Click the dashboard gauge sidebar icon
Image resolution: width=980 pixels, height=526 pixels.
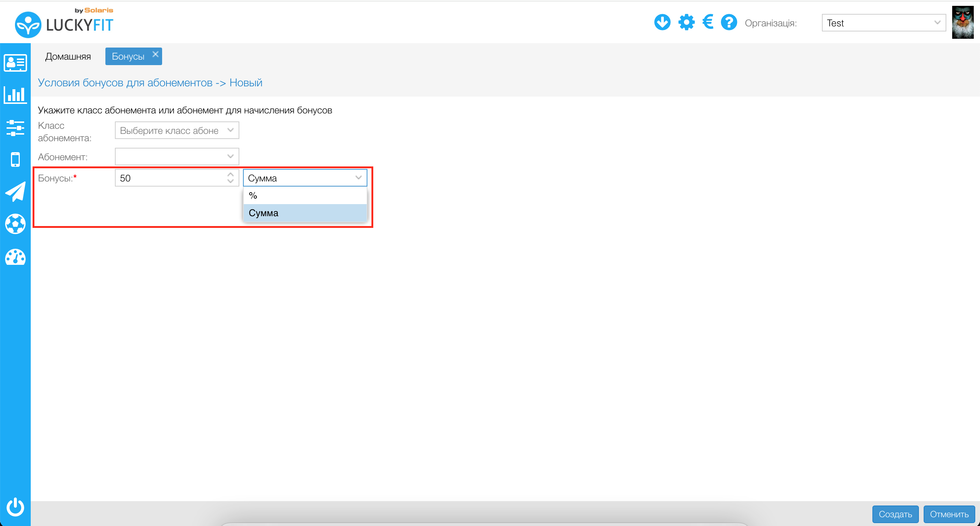point(15,257)
